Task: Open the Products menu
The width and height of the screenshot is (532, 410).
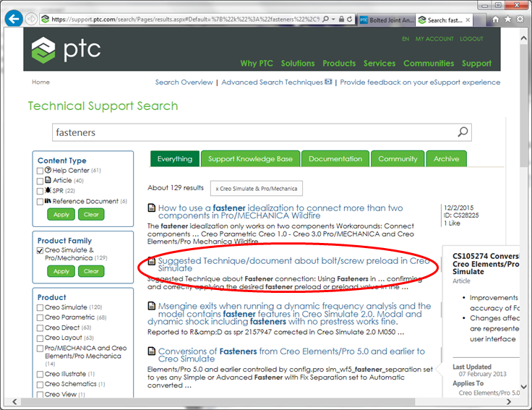Action: (339, 64)
